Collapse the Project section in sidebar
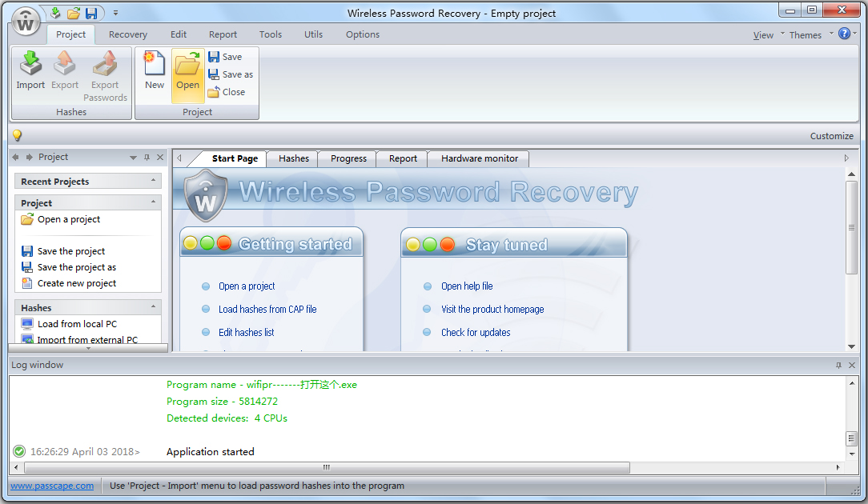This screenshot has width=868, height=504. (153, 202)
